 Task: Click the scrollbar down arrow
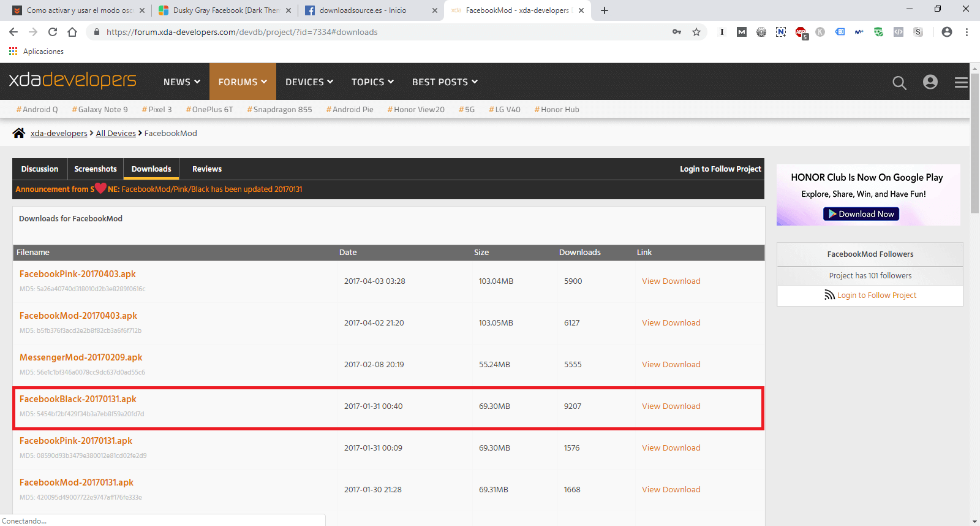point(974,521)
